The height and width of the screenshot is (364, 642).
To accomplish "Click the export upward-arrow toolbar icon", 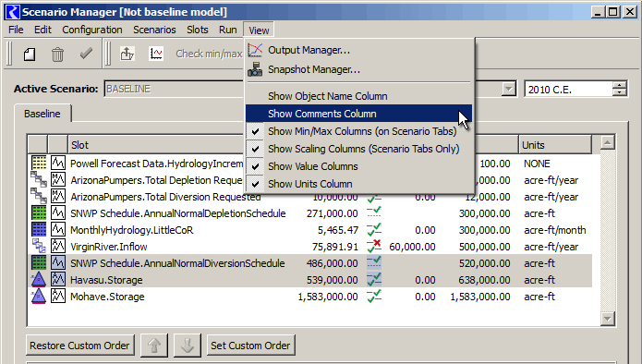I will [127, 54].
